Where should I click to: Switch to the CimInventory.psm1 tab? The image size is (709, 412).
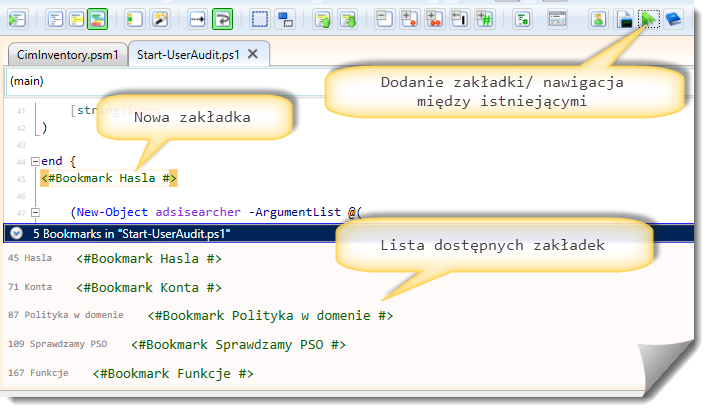[66, 55]
